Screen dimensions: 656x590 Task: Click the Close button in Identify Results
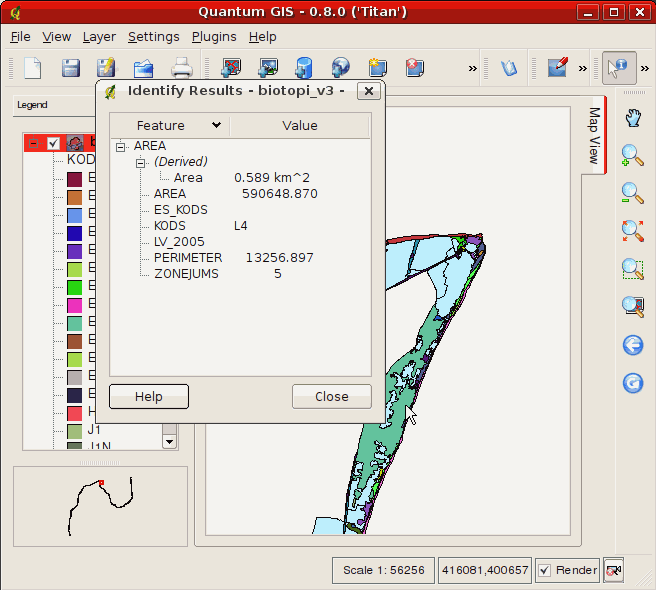pyautogui.click(x=332, y=396)
